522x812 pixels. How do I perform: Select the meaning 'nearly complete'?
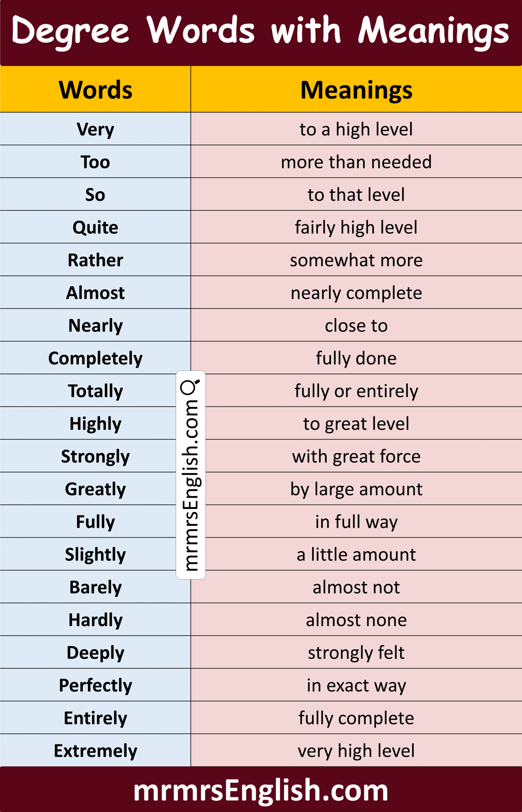point(356,292)
